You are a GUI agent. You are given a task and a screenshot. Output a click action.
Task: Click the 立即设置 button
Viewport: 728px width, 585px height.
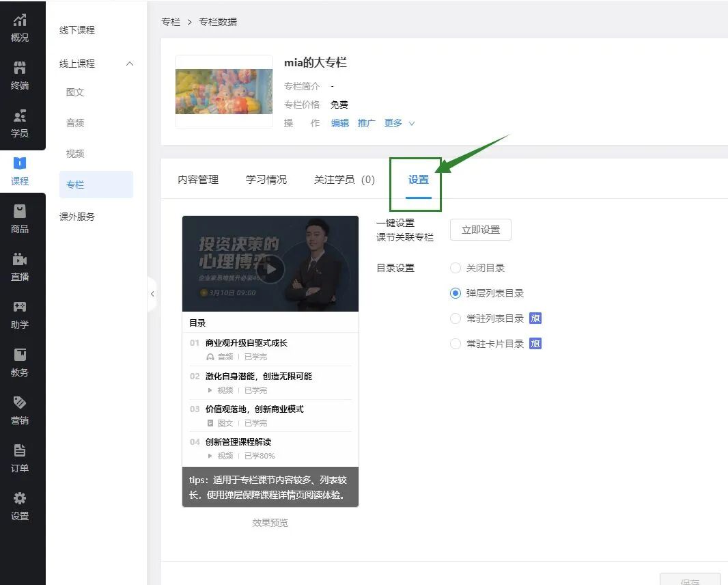pos(480,230)
